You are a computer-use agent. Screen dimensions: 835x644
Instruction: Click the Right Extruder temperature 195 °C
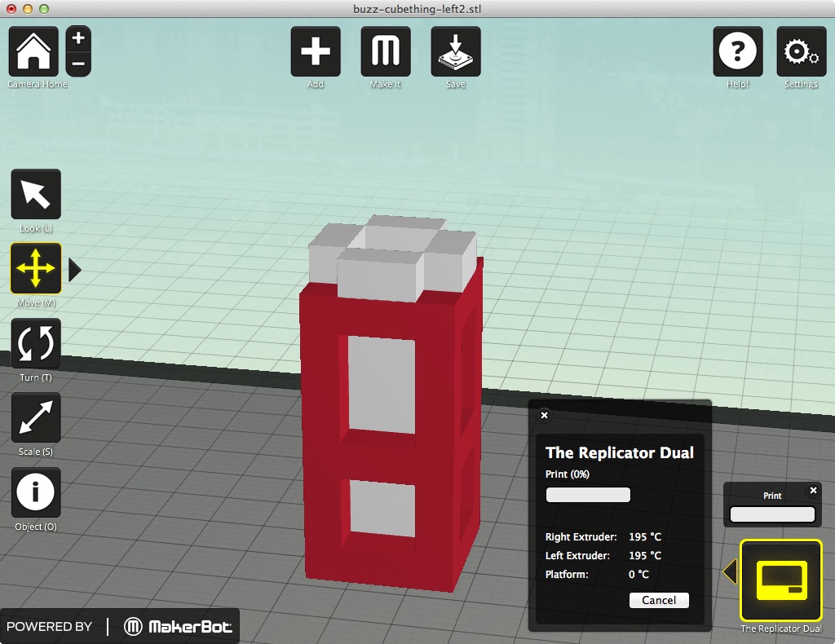(645, 537)
